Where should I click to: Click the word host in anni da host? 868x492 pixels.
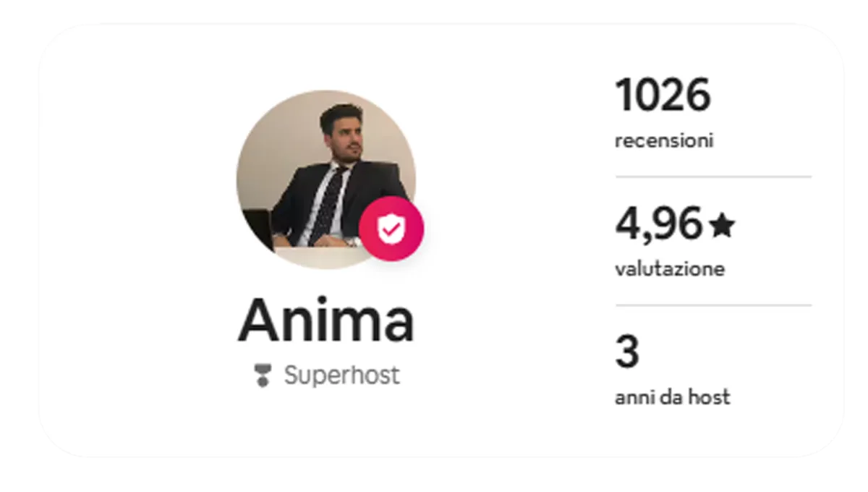click(x=712, y=397)
